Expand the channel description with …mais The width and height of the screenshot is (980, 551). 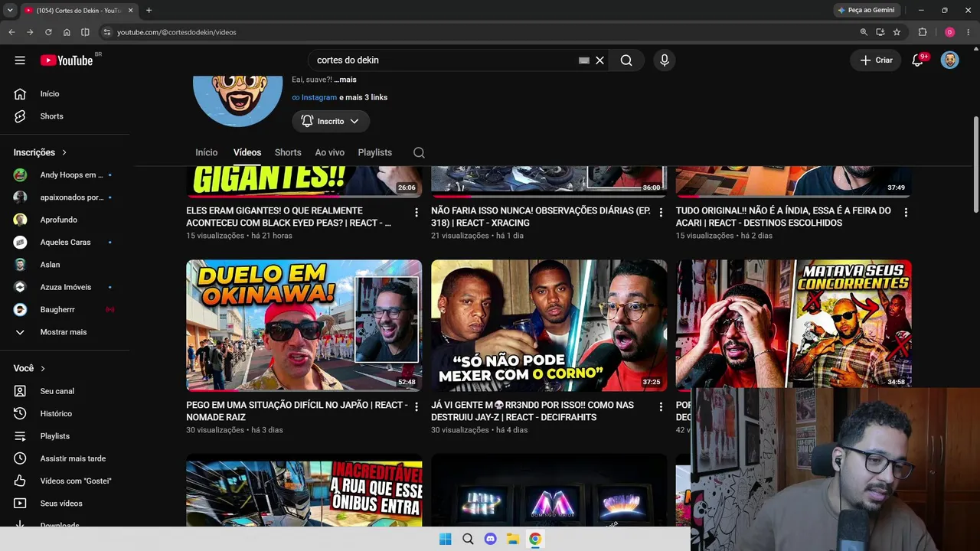345,80
